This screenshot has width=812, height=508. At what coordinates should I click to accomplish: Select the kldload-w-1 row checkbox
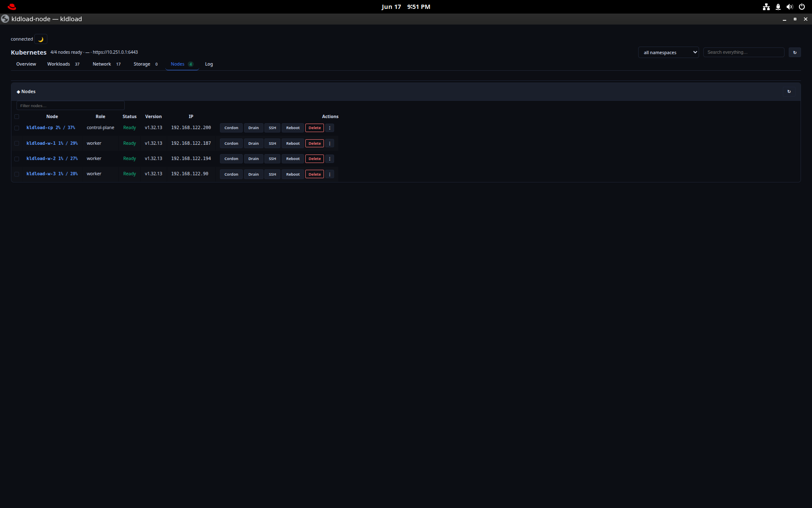(17, 144)
